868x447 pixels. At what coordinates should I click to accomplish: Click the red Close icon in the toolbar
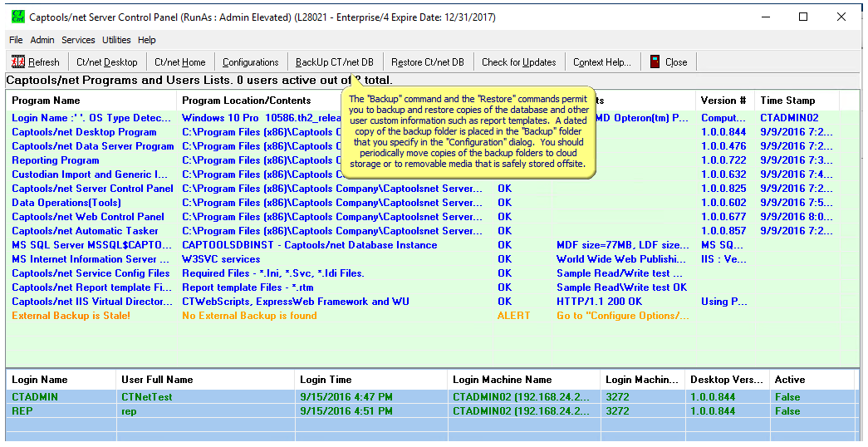[x=655, y=62]
